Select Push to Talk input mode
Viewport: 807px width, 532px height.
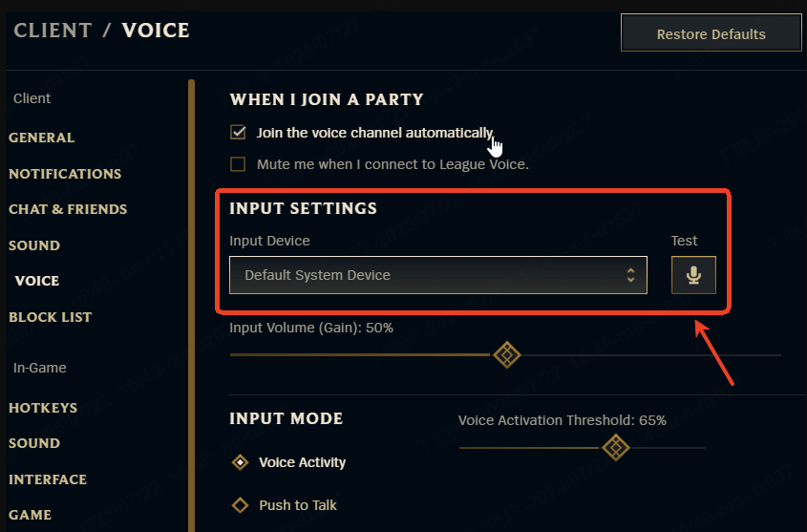coord(240,505)
